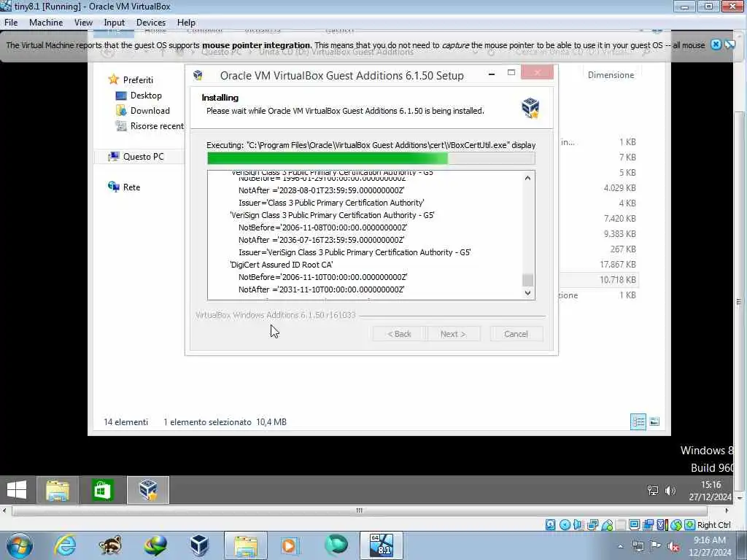Click the host muted volume icon

click(673, 546)
